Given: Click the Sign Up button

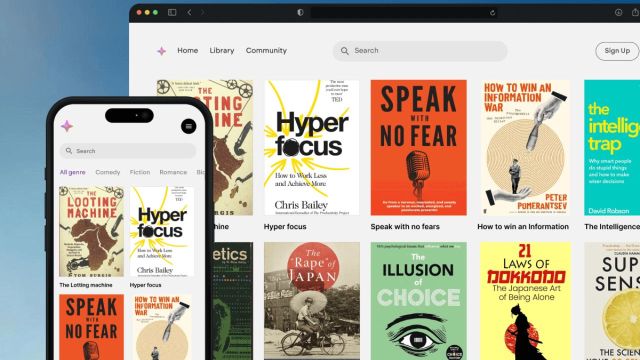Looking at the screenshot, I should (x=617, y=51).
